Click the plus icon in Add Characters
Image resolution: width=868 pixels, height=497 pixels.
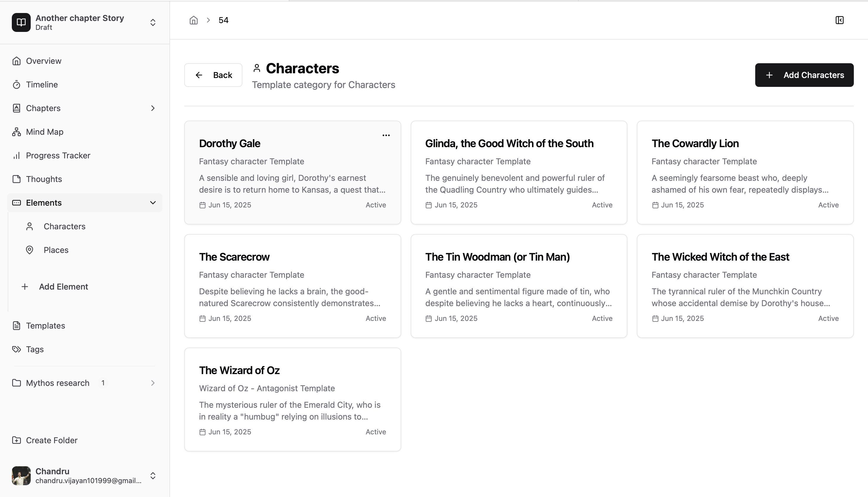point(769,75)
